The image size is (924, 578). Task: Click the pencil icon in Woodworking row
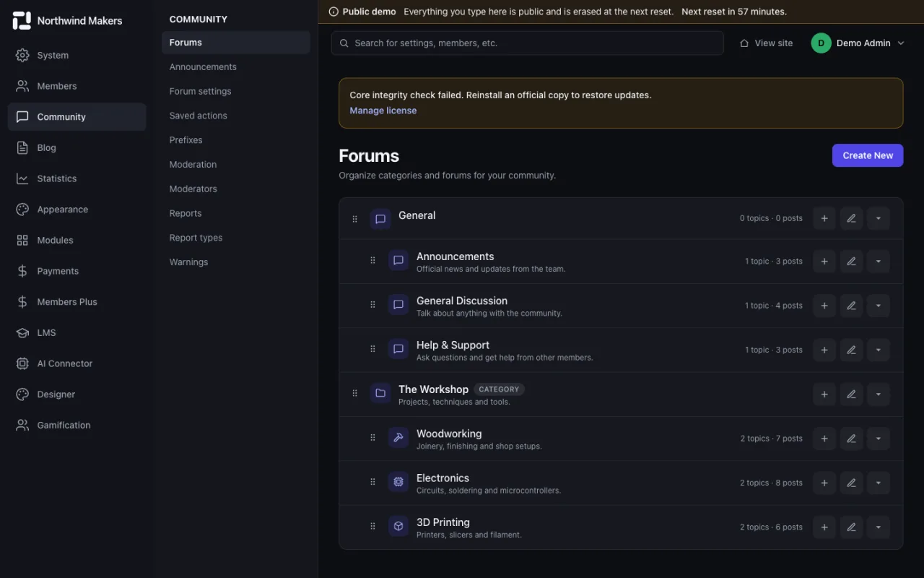[852, 439]
